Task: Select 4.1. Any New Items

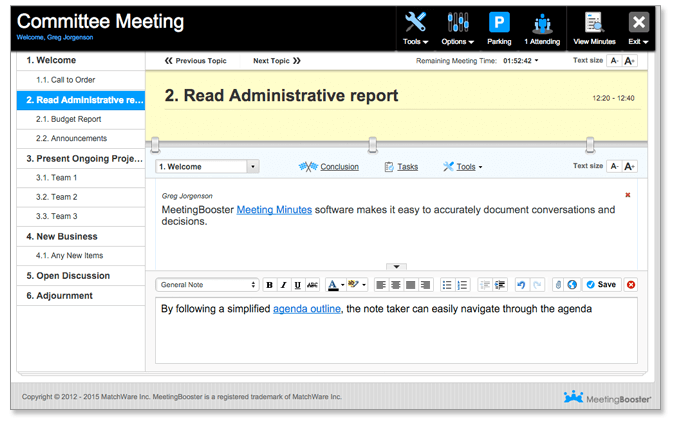Action: click(81, 256)
